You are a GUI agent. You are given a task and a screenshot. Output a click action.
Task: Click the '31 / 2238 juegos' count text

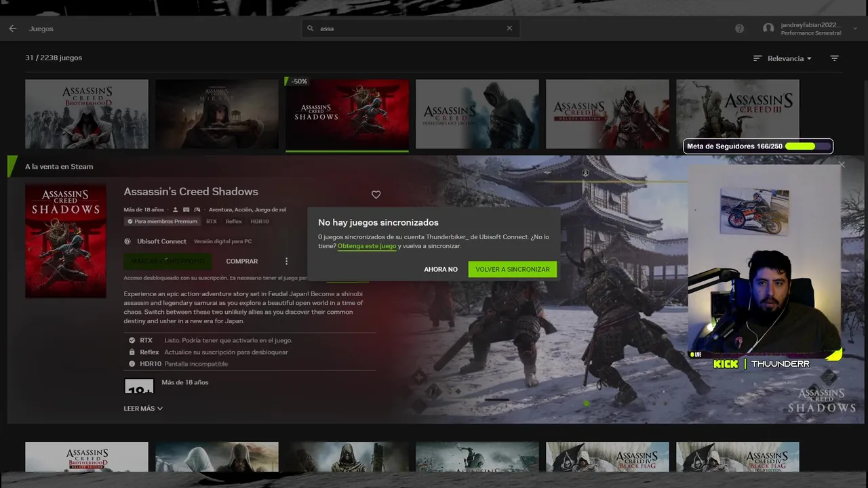[x=54, y=58]
